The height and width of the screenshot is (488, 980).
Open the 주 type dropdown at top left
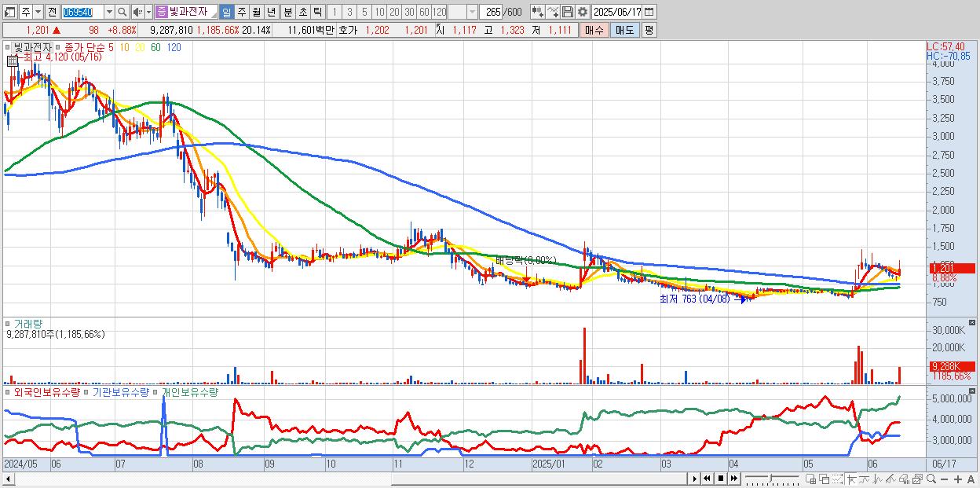click(x=38, y=12)
